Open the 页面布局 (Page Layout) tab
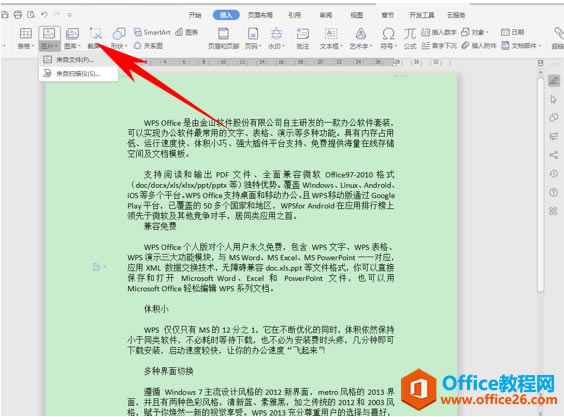The height and width of the screenshot is (417, 564). (260, 15)
